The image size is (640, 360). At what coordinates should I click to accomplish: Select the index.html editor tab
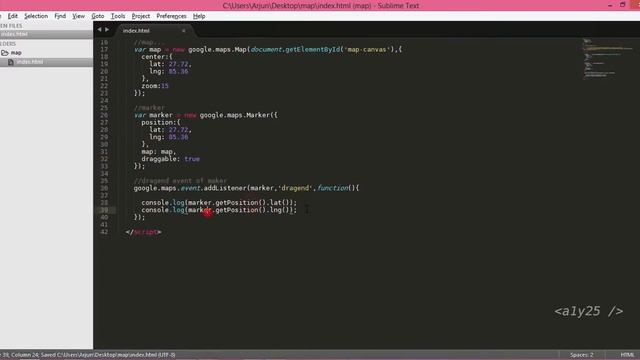pos(152,31)
